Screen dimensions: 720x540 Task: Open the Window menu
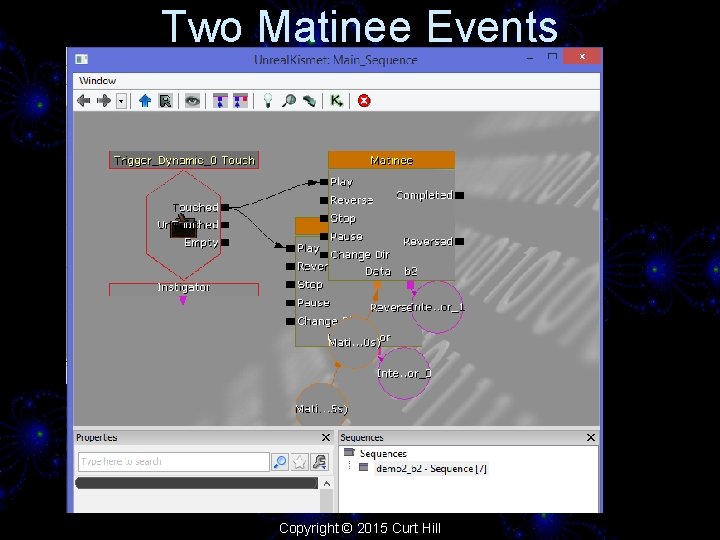click(x=97, y=81)
